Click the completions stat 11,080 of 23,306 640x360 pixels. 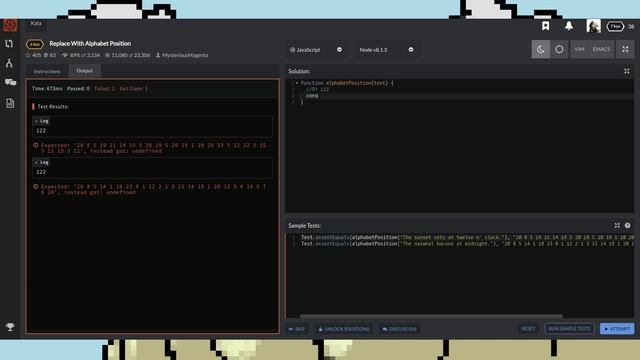click(x=127, y=55)
